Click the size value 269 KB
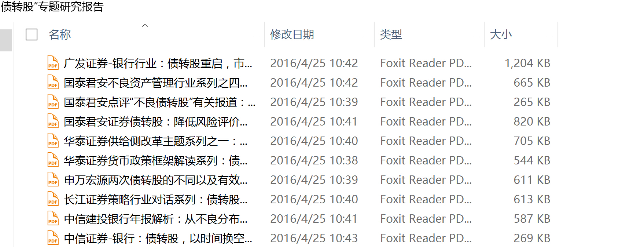The width and height of the screenshot is (644, 247). tap(532, 238)
